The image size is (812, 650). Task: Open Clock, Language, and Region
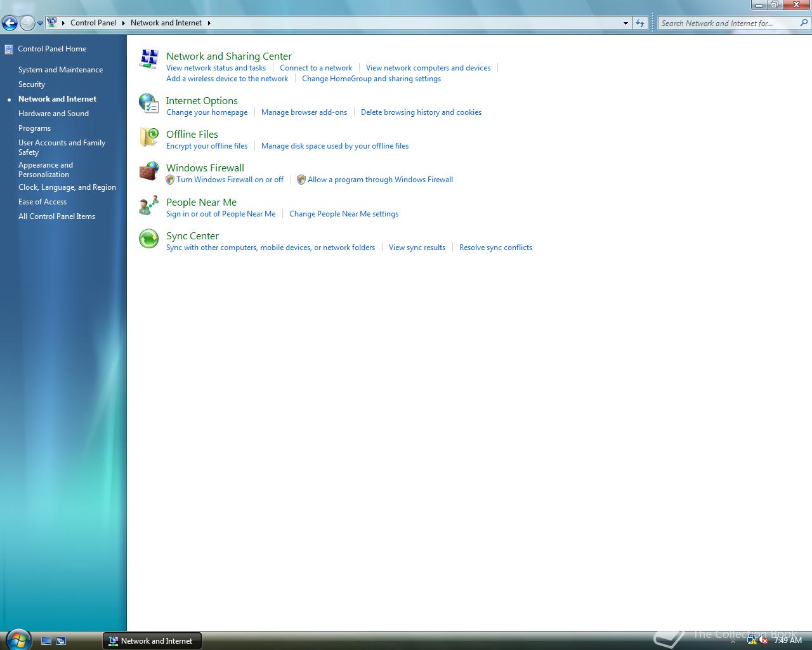pos(67,187)
